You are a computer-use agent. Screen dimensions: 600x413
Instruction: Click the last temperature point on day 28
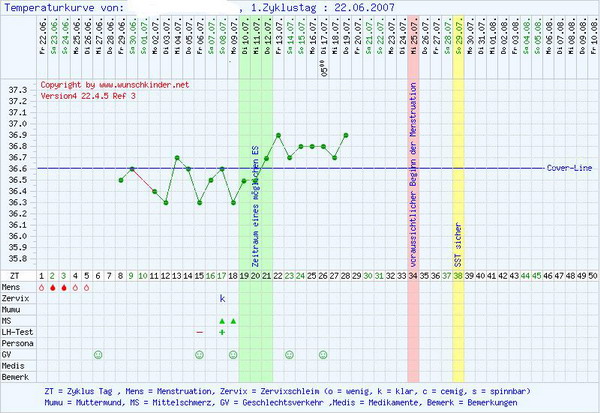[346, 134]
